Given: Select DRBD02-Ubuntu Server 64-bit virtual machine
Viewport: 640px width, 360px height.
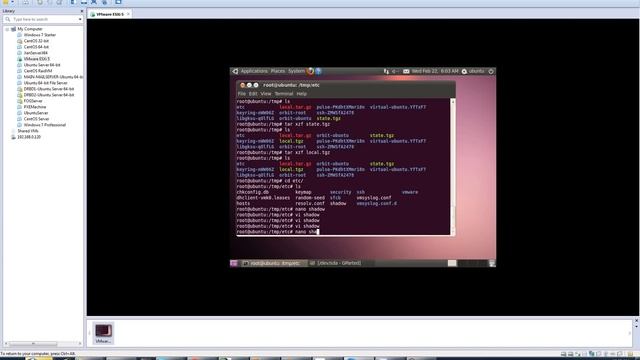Looking at the screenshot, I should click(49, 95).
